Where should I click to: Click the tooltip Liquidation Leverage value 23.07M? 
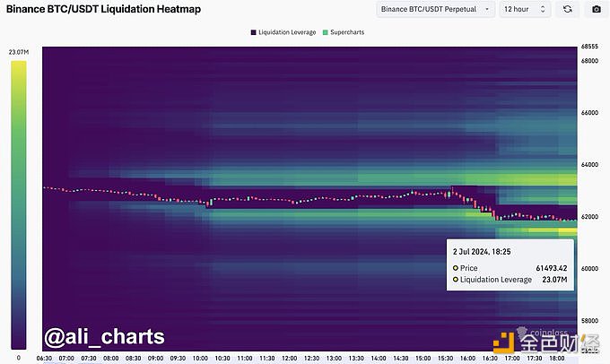tap(554, 280)
